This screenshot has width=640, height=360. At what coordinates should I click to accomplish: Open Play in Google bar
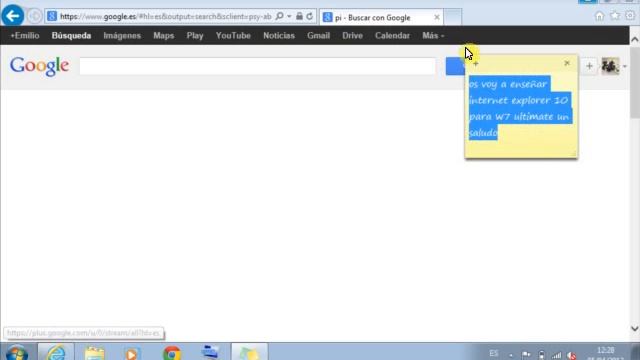click(x=195, y=36)
